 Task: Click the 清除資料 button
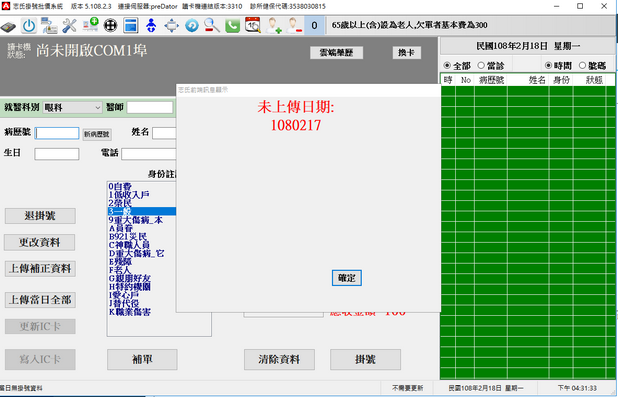279,359
